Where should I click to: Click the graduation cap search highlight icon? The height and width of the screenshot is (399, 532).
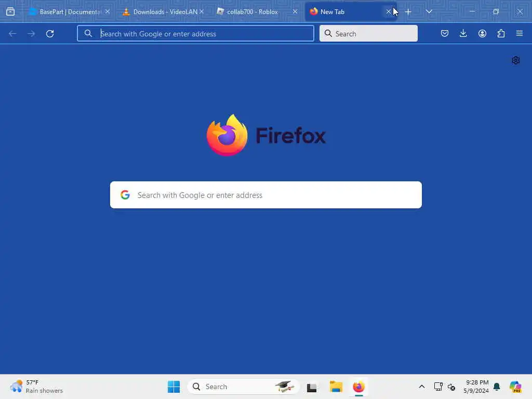coord(285,387)
